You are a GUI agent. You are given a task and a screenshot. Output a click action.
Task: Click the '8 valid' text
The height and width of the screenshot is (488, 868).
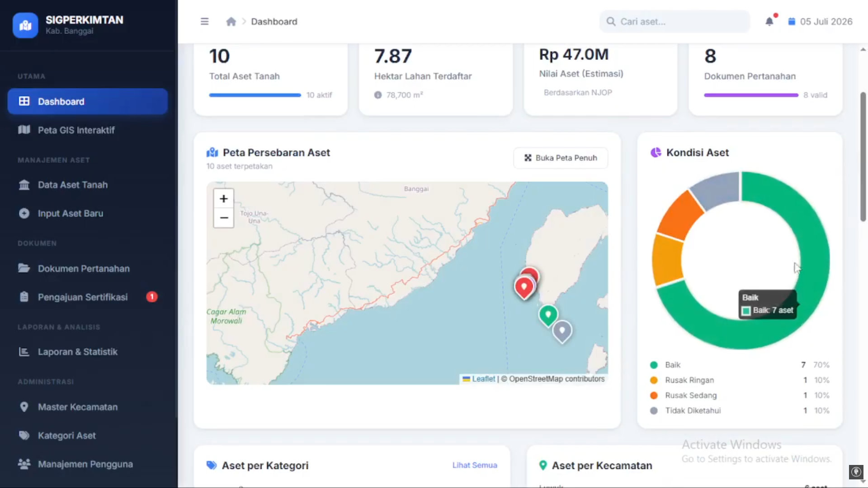click(815, 95)
